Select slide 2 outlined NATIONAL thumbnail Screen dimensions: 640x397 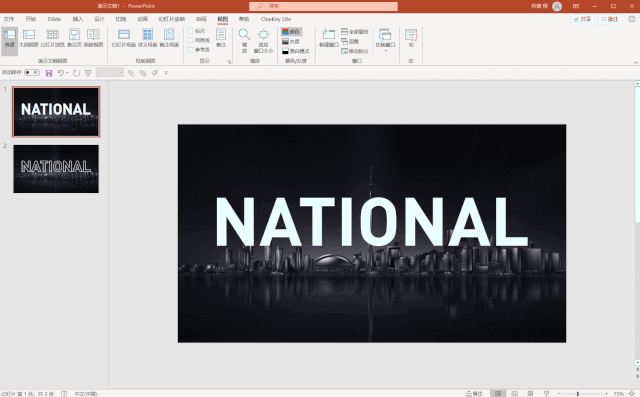click(56, 169)
